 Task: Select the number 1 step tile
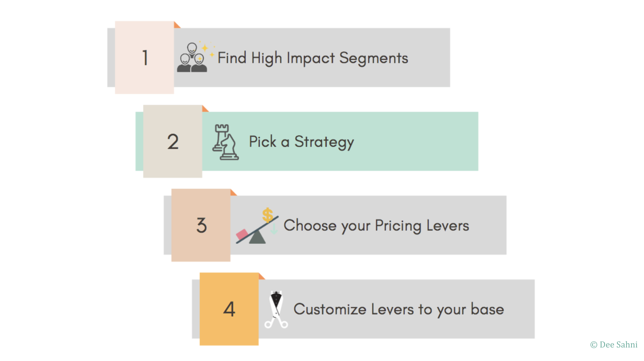pos(145,57)
